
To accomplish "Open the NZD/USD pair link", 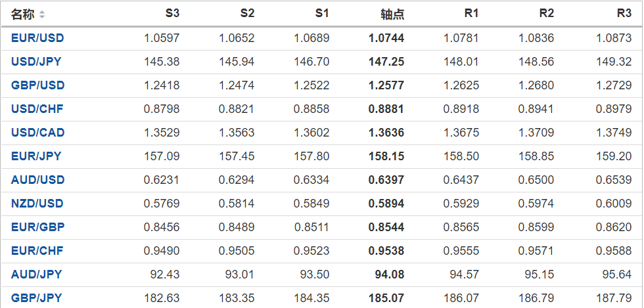I will coord(37,204).
